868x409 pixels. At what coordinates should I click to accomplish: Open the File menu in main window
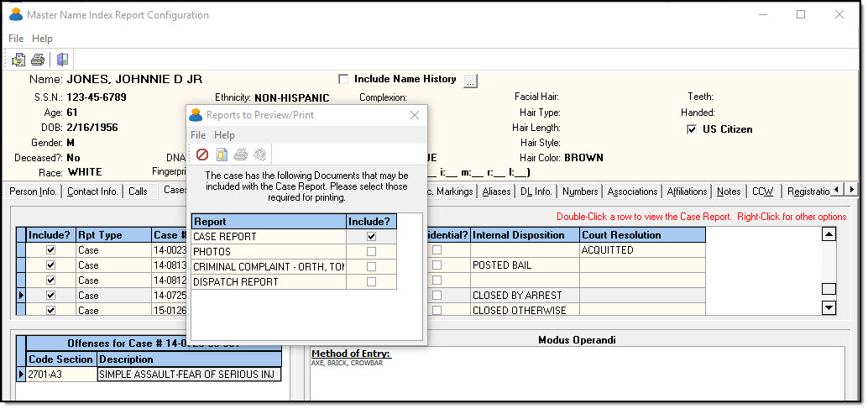[16, 39]
